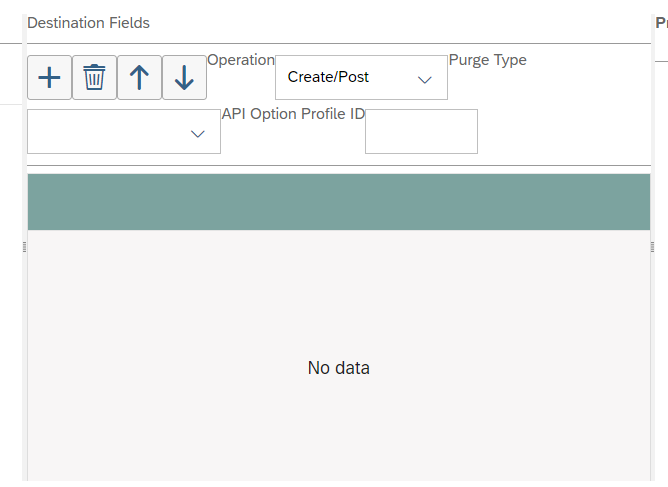Image resolution: width=668 pixels, height=487 pixels.
Task: Grab the left panel splitter grip handle
Action: tap(24, 247)
